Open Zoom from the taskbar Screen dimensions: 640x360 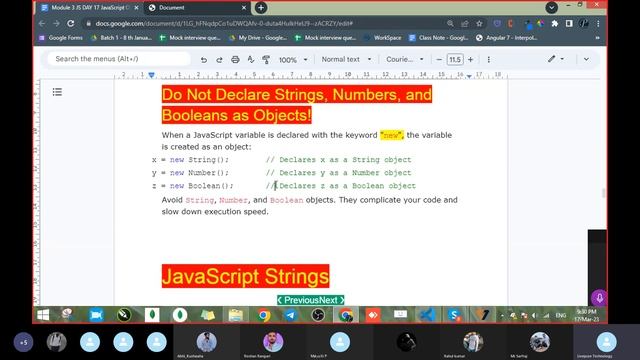(x=96, y=315)
